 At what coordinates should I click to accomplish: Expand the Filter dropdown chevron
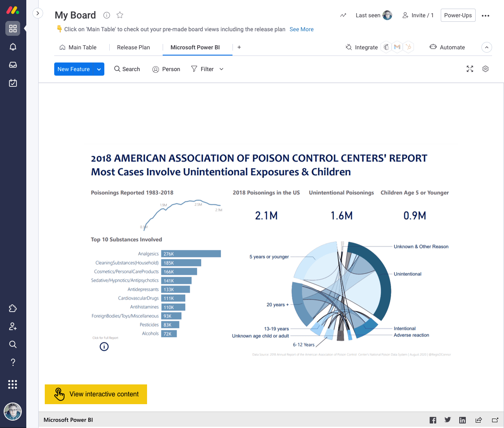click(x=221, y=69)
